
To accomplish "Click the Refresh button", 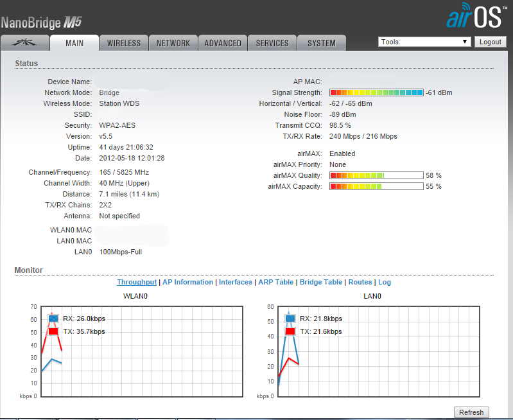I will 471,412.
